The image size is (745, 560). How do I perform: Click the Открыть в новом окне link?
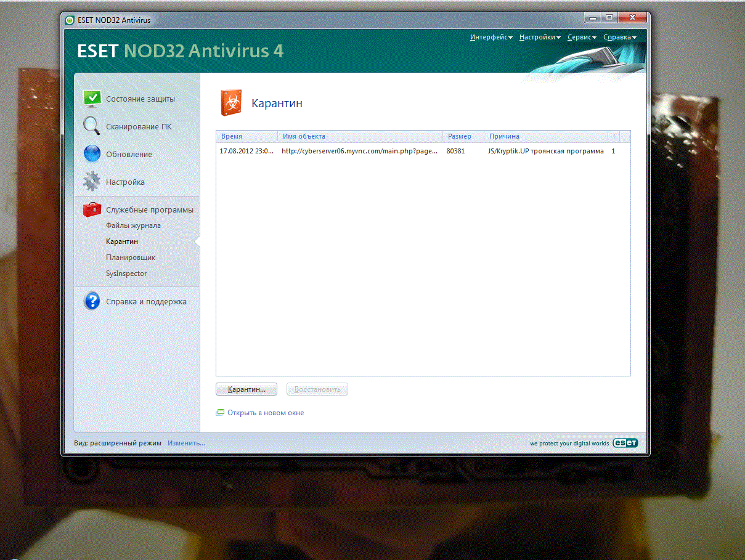pos(266,413)
